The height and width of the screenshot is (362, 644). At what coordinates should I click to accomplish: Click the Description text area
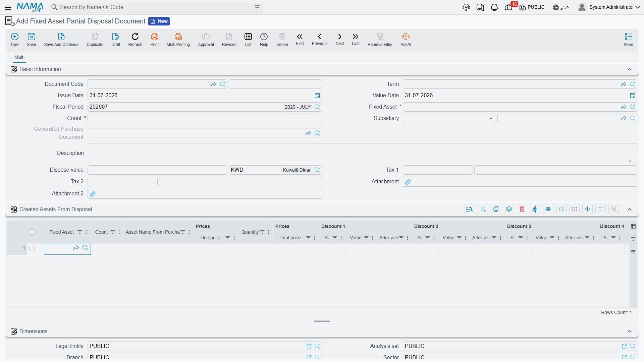[x=362, y=153]
